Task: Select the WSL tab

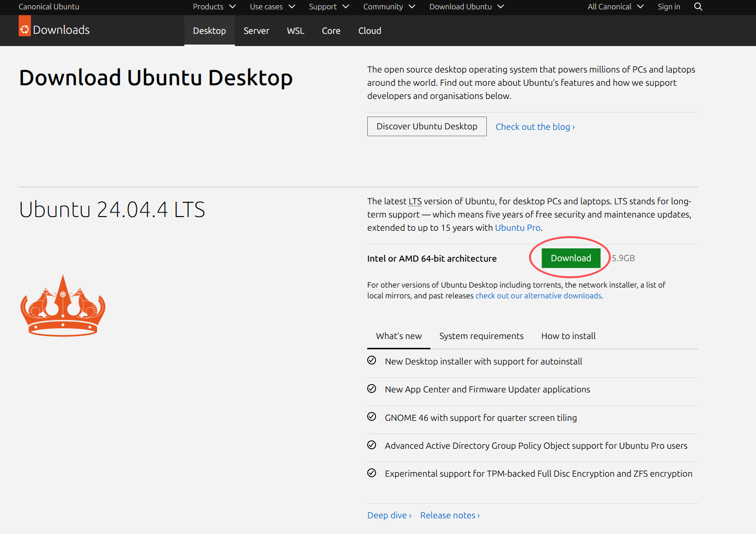Action: click(x=296, y=31)
